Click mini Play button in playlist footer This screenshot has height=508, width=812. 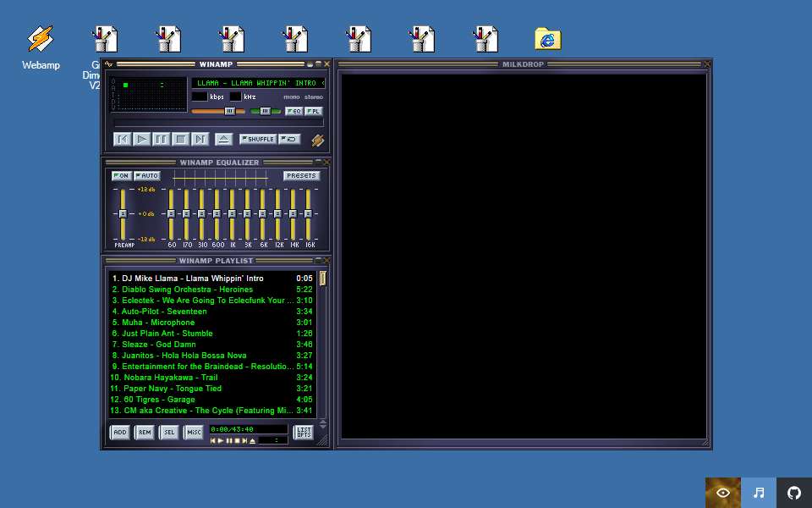tap(221, 440)
